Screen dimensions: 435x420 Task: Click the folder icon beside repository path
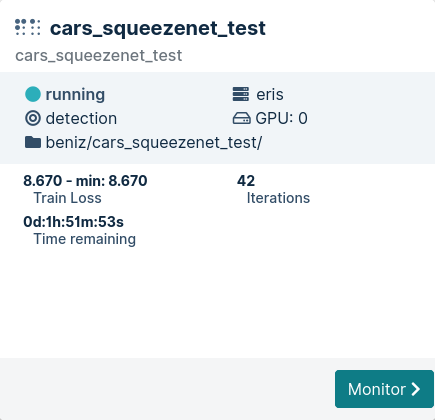(x=33, y=142)
